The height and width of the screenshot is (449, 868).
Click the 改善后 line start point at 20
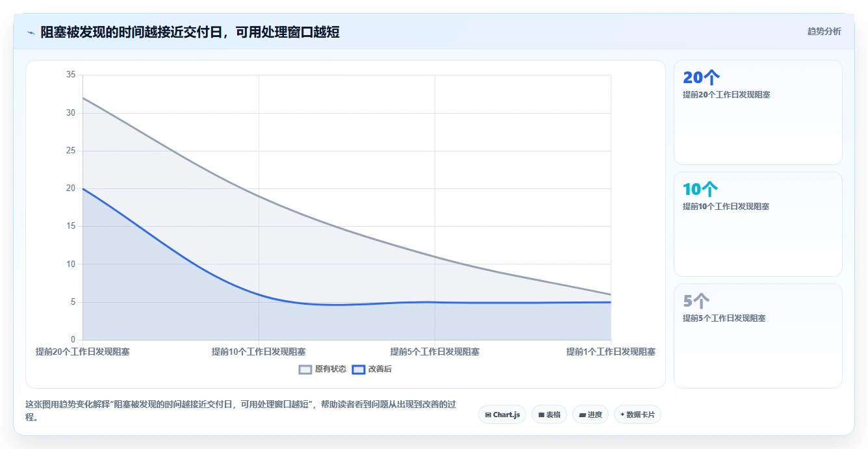coord(83,188)
